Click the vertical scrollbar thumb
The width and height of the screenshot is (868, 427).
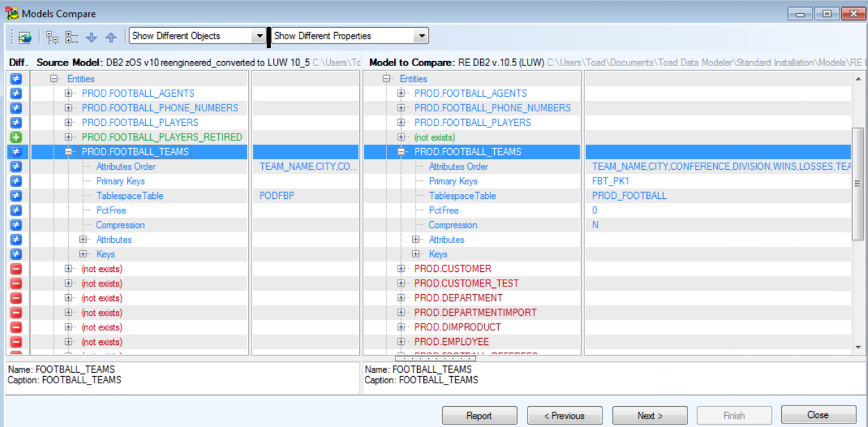(x=858, y=184)
